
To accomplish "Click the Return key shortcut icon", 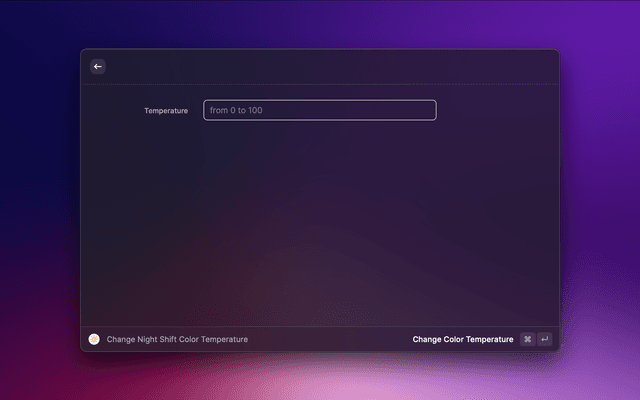I will tap(544, 339).
